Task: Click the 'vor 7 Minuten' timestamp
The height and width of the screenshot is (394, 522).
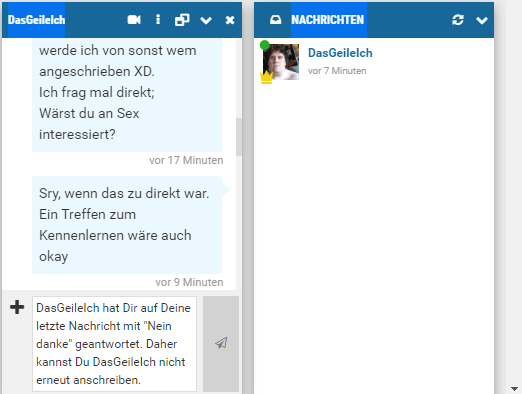Action: (x=337, y=71)
